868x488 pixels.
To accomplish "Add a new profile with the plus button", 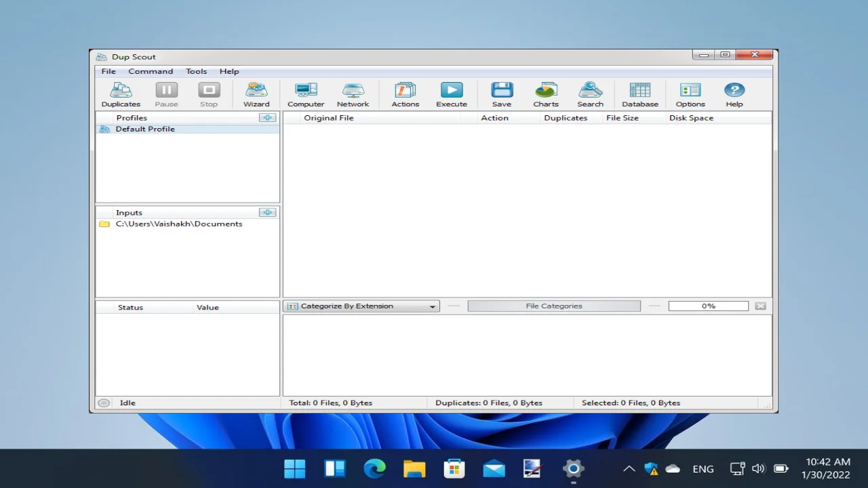I will pos(267,118).
